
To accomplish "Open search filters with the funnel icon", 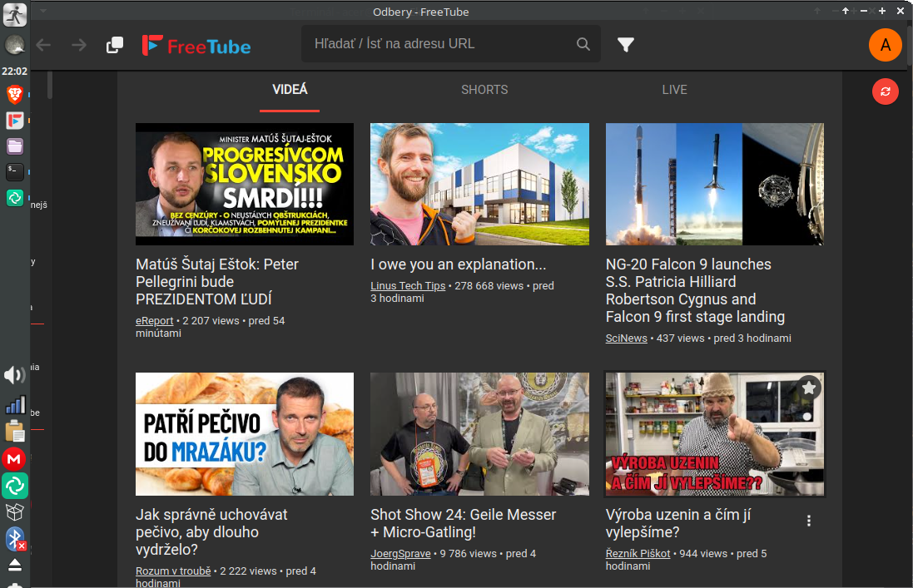I will click(625, 44).
